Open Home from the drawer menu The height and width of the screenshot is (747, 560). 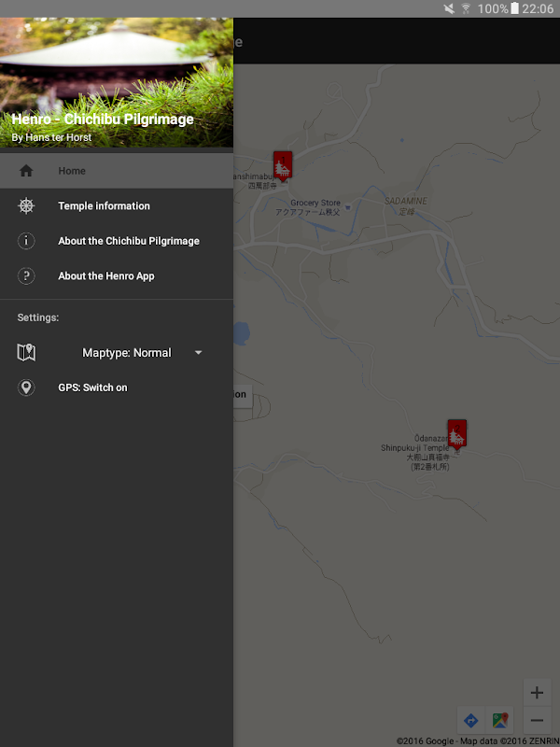click(117, 171)
